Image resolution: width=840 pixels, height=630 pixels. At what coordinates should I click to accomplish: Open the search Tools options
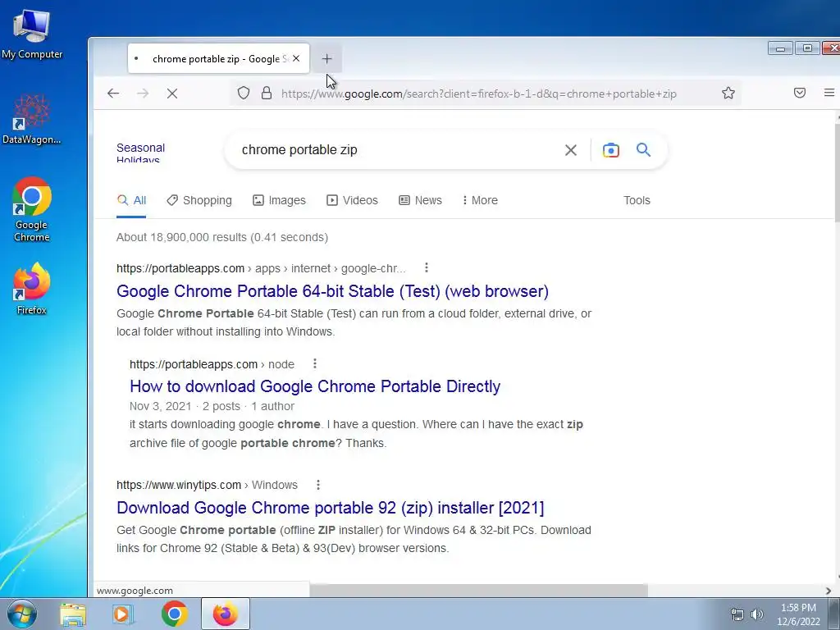click(x=637, y=200)
